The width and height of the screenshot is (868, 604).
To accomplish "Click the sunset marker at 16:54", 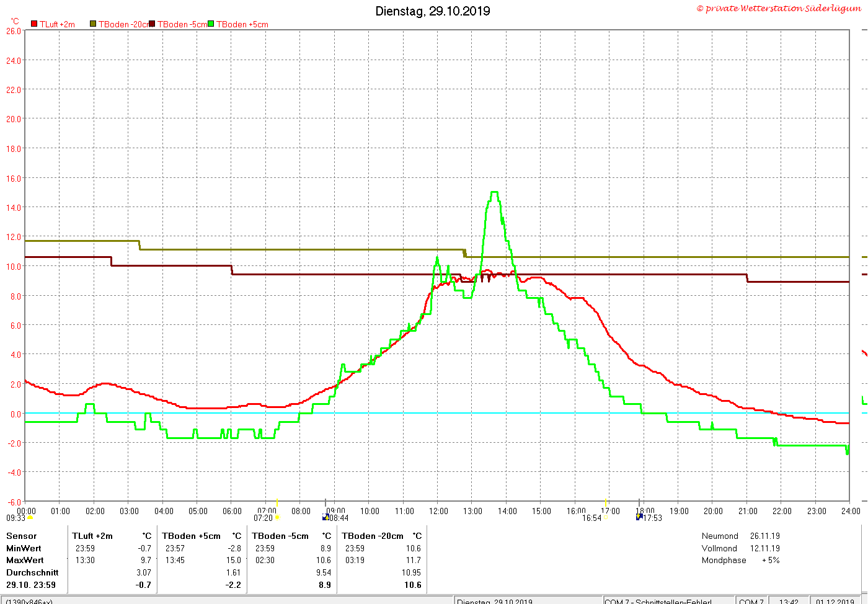I will pyautogui.click(x=605, y=518).
